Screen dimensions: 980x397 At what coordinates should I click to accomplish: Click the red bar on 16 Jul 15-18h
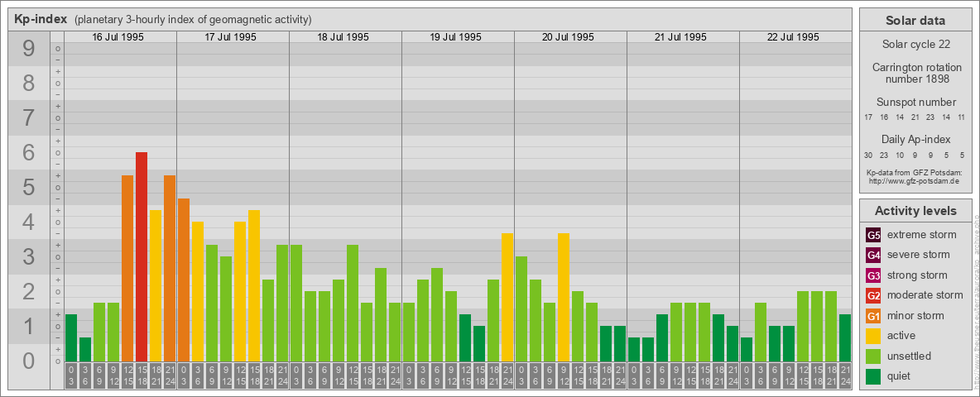(x=142, y=256)
